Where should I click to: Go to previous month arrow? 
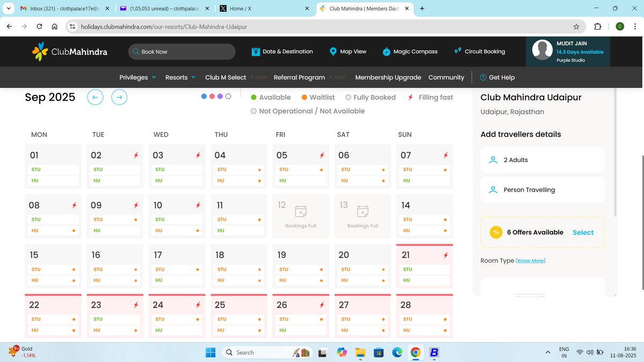click(x=95, y=97)
